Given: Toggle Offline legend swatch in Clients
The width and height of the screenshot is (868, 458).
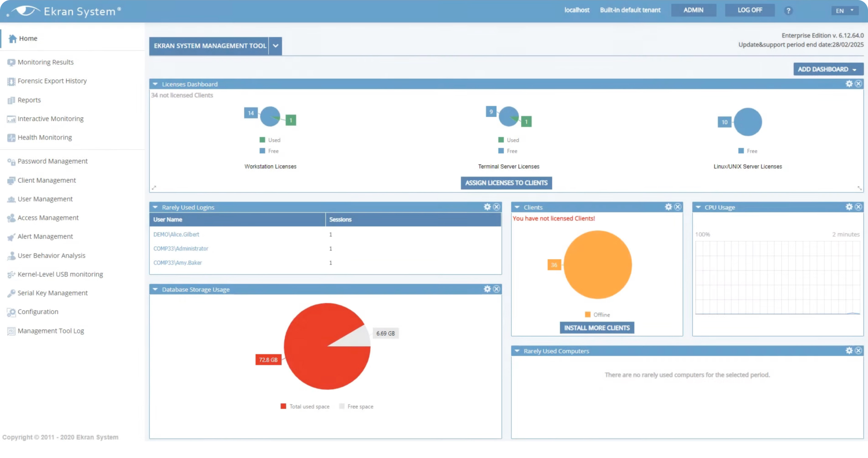Looking at the screenshot, I should (588, 314).
